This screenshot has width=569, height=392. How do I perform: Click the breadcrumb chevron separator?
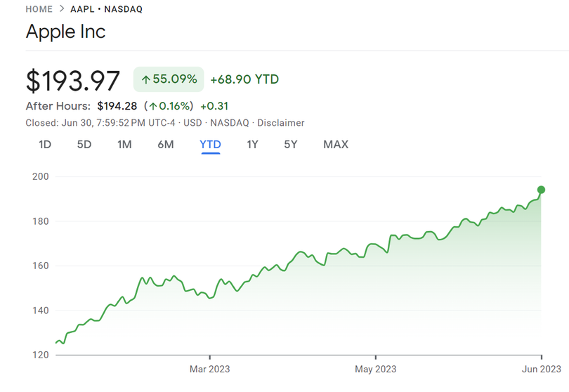[62, 8]
